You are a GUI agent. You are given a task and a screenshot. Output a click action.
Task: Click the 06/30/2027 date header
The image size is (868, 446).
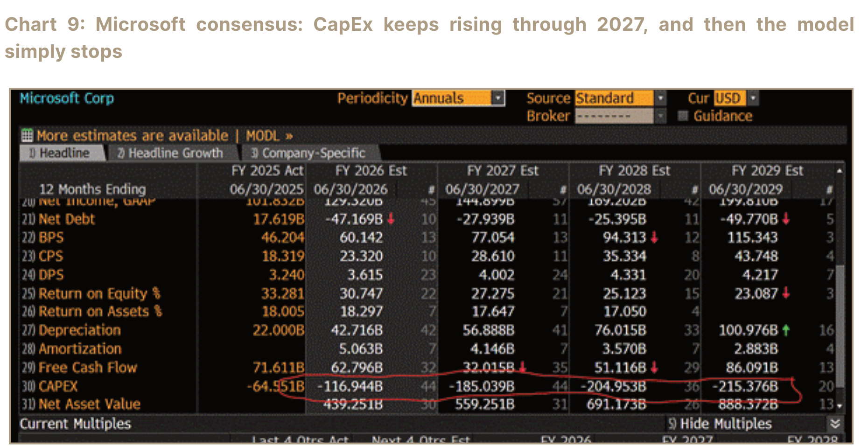[482, 189]
